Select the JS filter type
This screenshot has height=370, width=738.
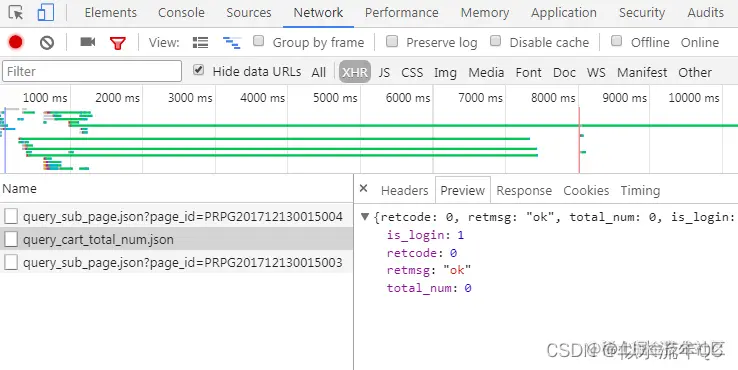(x=384, y=72)
